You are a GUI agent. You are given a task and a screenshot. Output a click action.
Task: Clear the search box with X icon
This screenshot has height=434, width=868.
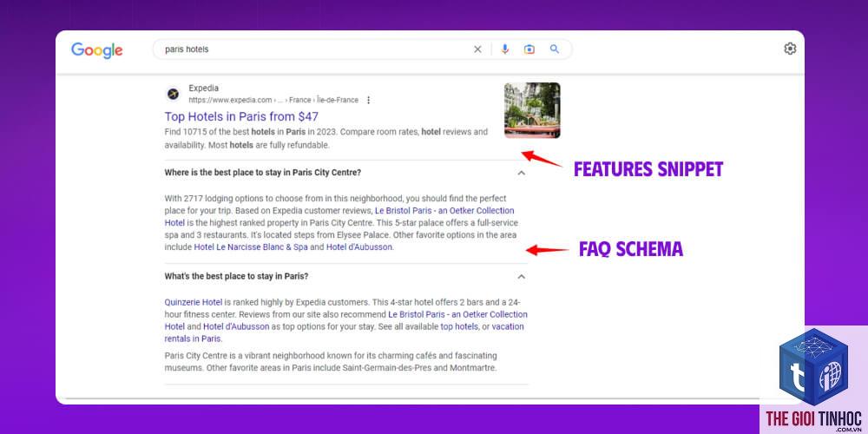click(477, 49)
